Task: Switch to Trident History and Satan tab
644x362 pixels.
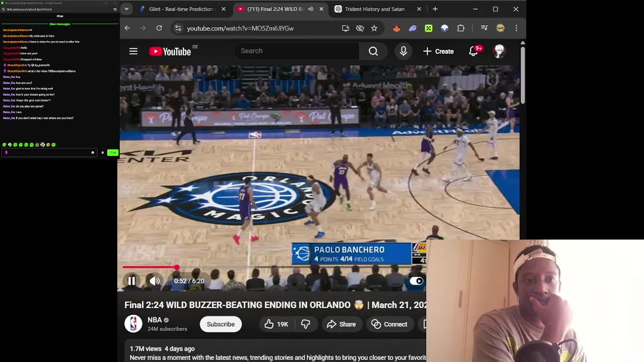Action: pyautogui.click(x=375, y=9)
